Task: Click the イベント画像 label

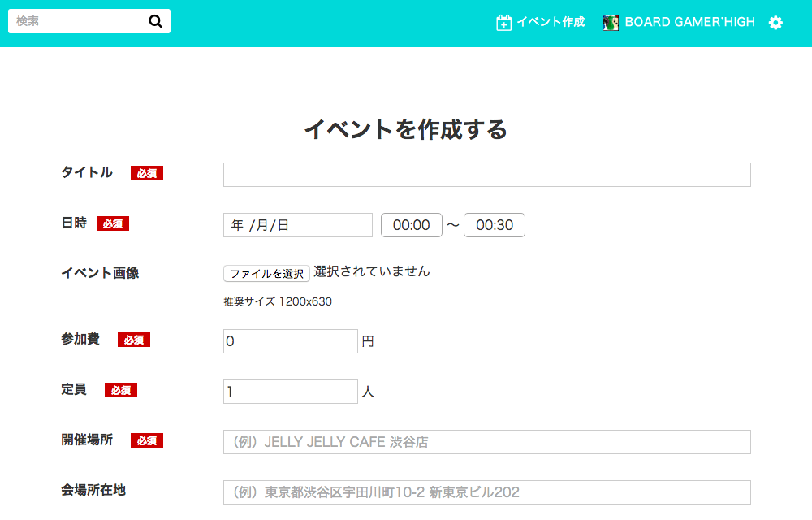Action: 100,273
